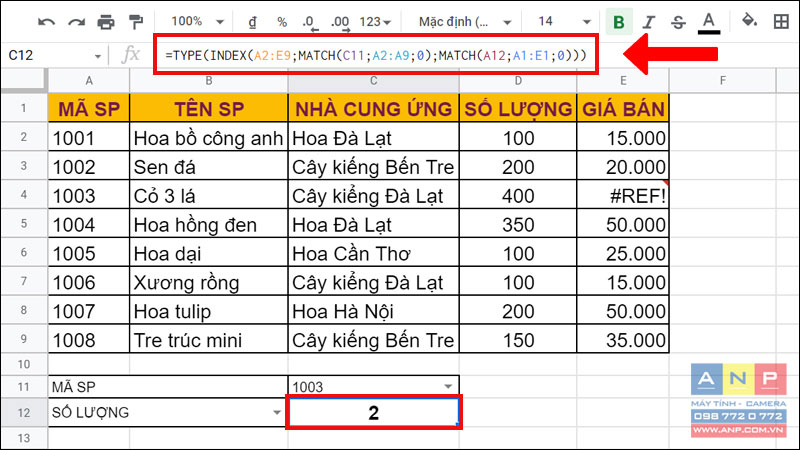Open the Name box dropdown arrow
The image size is (800, 450).
(x=97, y=56)
